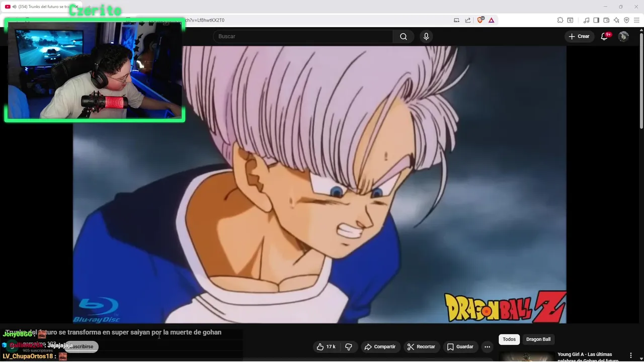
Task: Open Brave Shields lion icon
Action: point(480,20)
